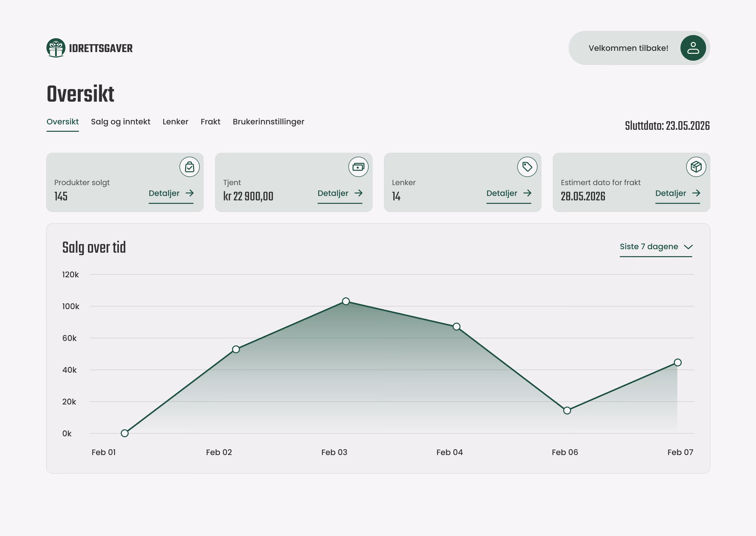The height and width of the screenshot is (536, 756).
Task: Click the arrow next to Produkter solgt Detaljer
Action: (190, 193)
